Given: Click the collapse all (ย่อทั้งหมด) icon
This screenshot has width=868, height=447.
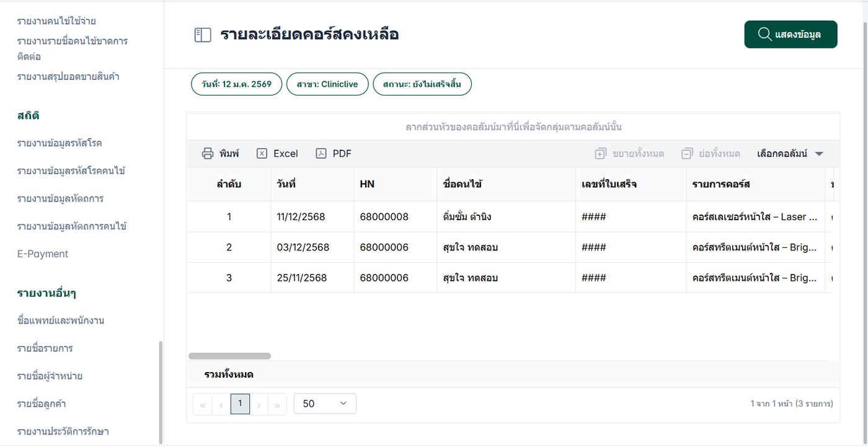Looking at the screenshot, I should click(x=686, y=154).
